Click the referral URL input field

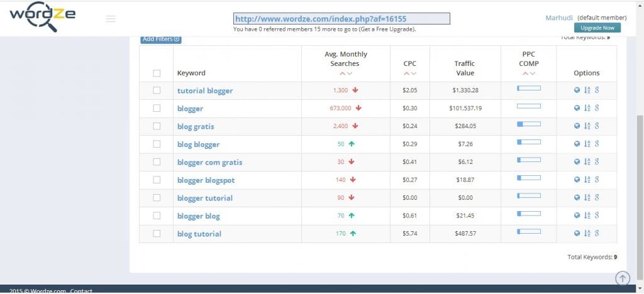[341, 19]
